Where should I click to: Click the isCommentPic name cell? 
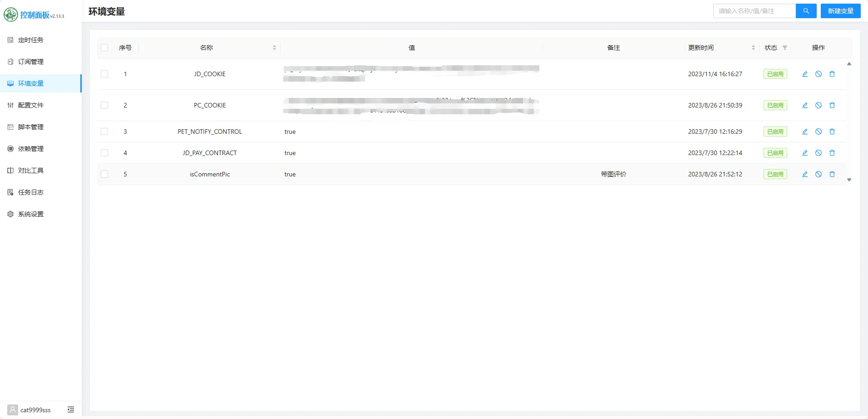click(x=210, y=174)
